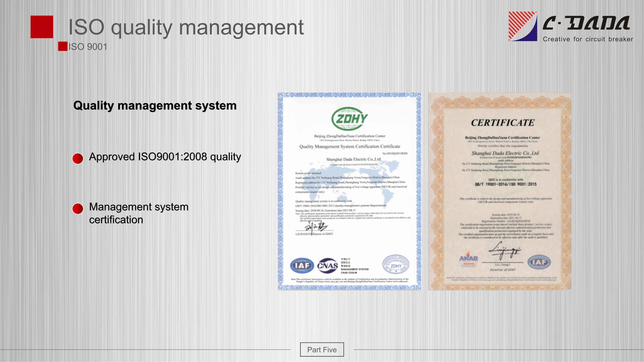Image resolution: width=644 pixels, height=362 pixels.
Task: Click the small red square beside ISO 9001
Action: click(x=63, y=46)
